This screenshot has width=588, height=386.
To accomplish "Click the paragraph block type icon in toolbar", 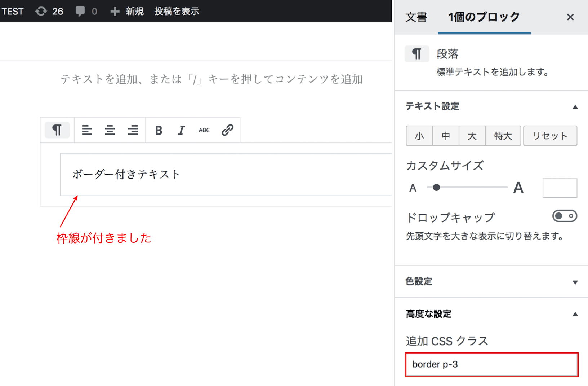I will 57,130.
